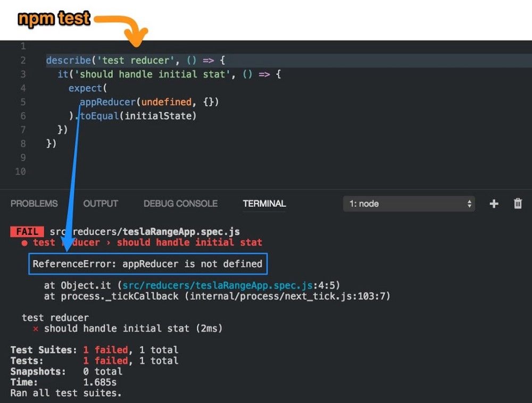The image size is (532, 403).
Task: Open the DEBUG CONSOLE tab
Action: (x=180, y=204)
